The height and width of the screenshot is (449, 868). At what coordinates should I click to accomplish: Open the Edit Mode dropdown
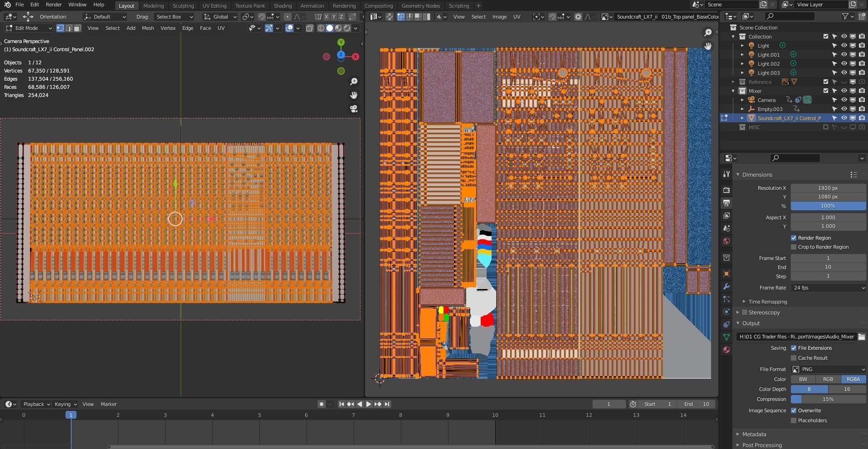click(29, 28)
